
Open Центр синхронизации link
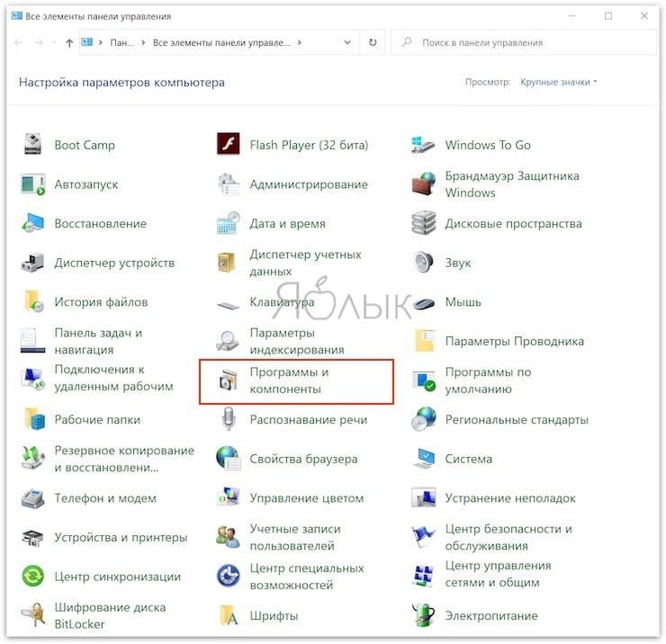tap(117, 576)
